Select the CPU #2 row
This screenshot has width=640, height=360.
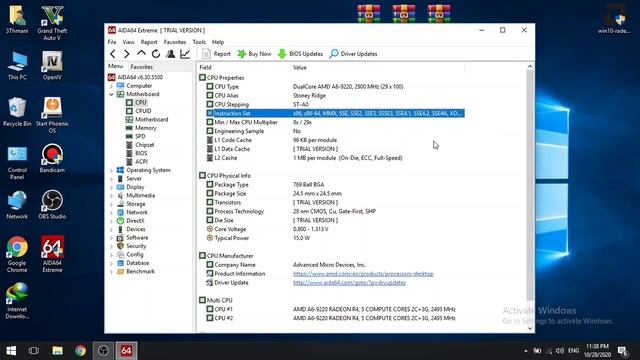click(335, 318)
